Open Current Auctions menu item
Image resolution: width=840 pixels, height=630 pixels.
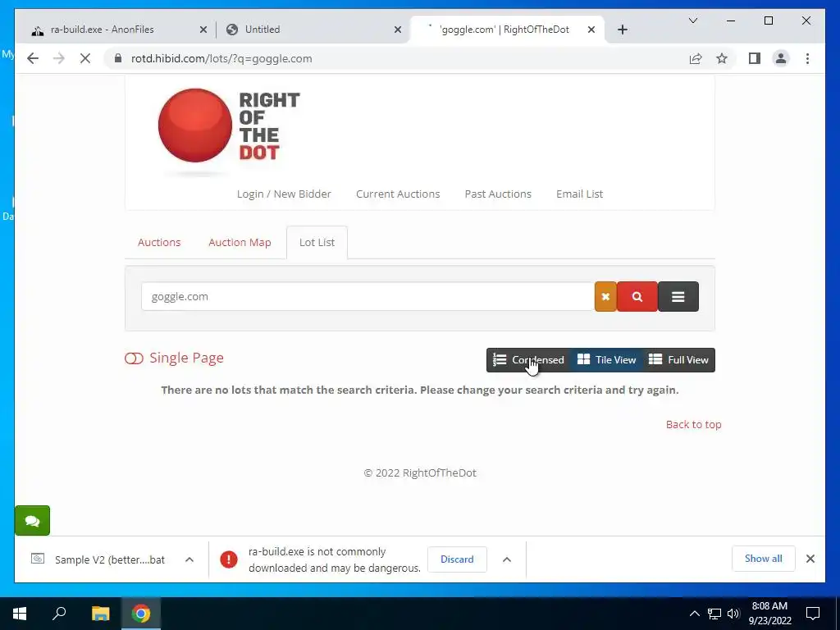pos(398,194)
